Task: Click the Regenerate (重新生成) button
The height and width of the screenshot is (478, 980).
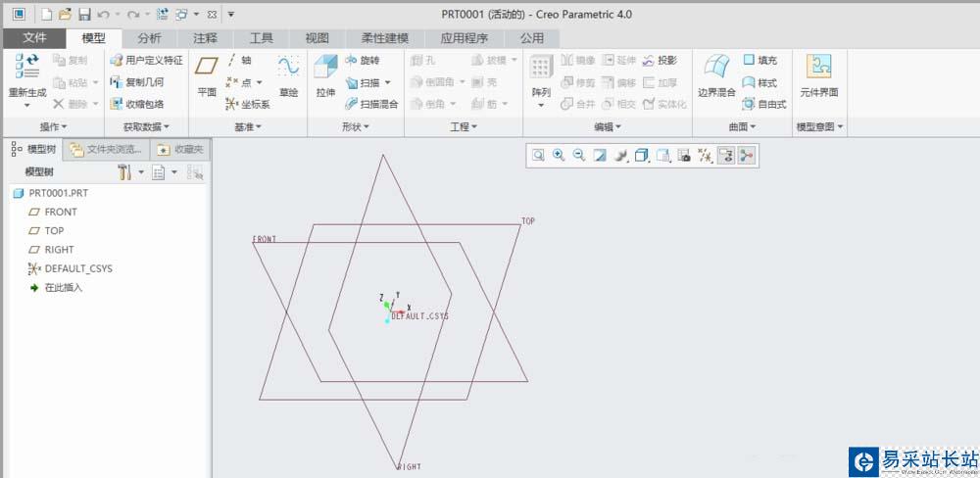Action: [x=26, y=81]
